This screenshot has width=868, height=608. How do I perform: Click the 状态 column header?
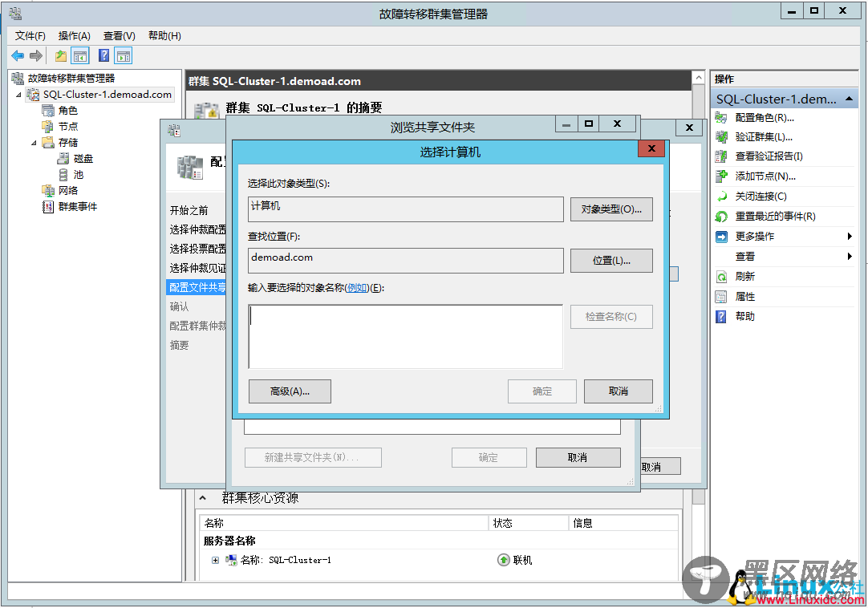point(529,523)
